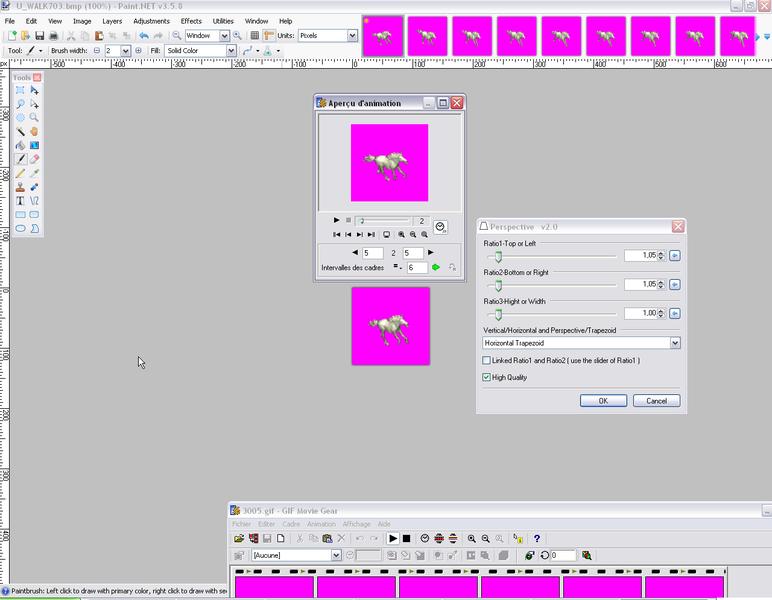Click the Paste icon in Paint.NET toolbar
772x600 pixels.
click(x=99, y=35)
